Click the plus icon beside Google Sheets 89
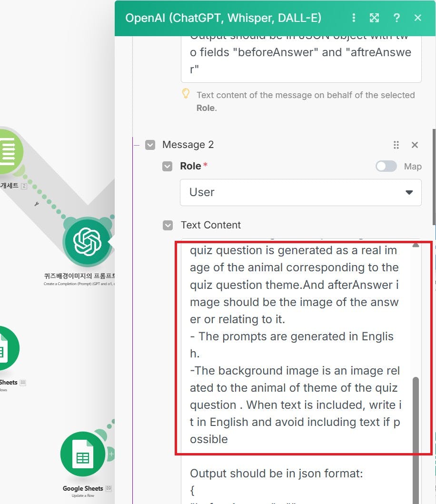This screenshot has width=436, height=504. (111, 454)
